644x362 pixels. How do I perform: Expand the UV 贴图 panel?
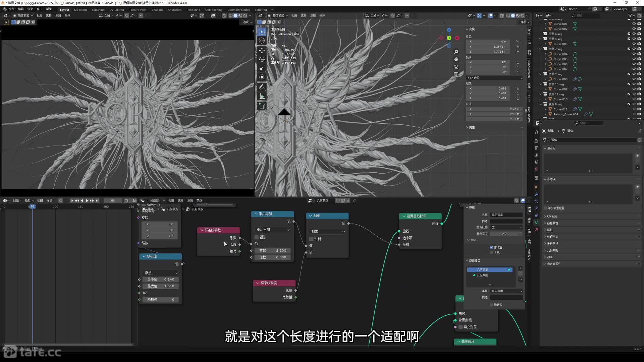(x=552, y=216)
